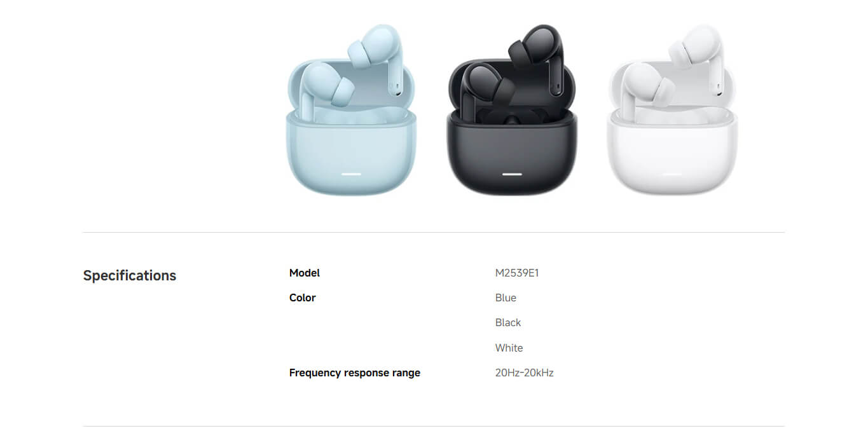Image resolution: width=868 pixels, height=445 pixels.
Task: Click the Model label
Action: [x=305, y=273]
